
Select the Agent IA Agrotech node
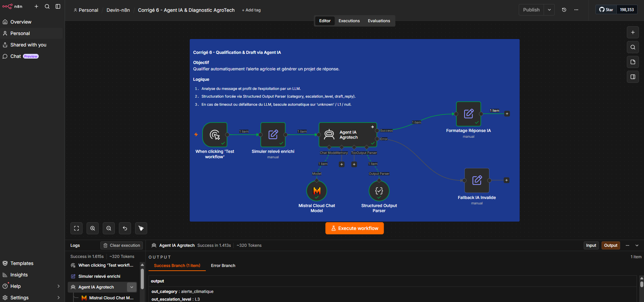point(348,135)
